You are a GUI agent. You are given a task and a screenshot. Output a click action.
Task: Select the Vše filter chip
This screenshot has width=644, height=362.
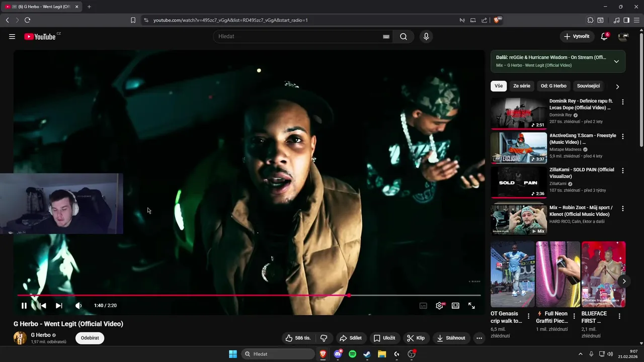[499, 86]
